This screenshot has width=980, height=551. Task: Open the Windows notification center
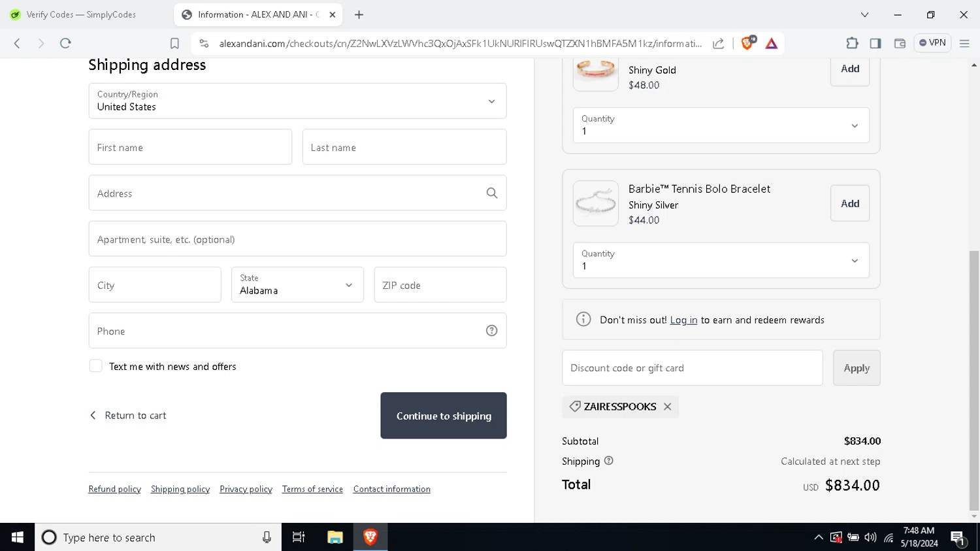click(958, 538)
